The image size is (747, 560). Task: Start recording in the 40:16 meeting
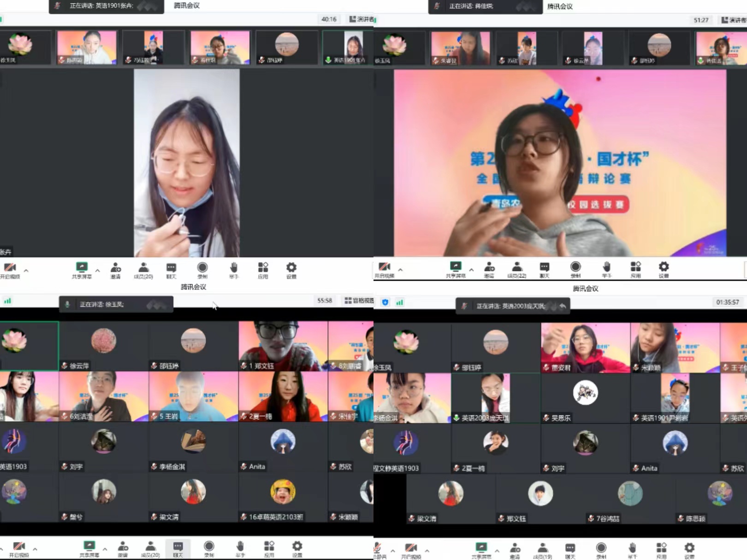[x=202, y=270]
